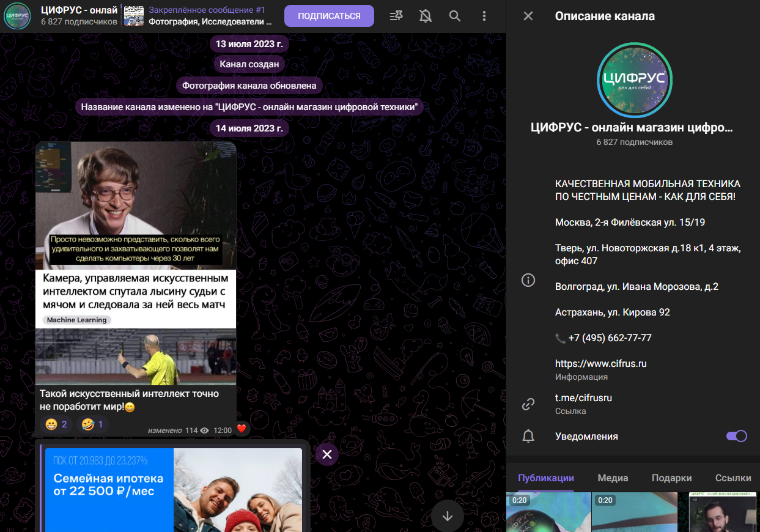Viewport: 760px width, 532px height.
Task: Toggle the Уведомления notifications switch
Action: tap(736, 436)
